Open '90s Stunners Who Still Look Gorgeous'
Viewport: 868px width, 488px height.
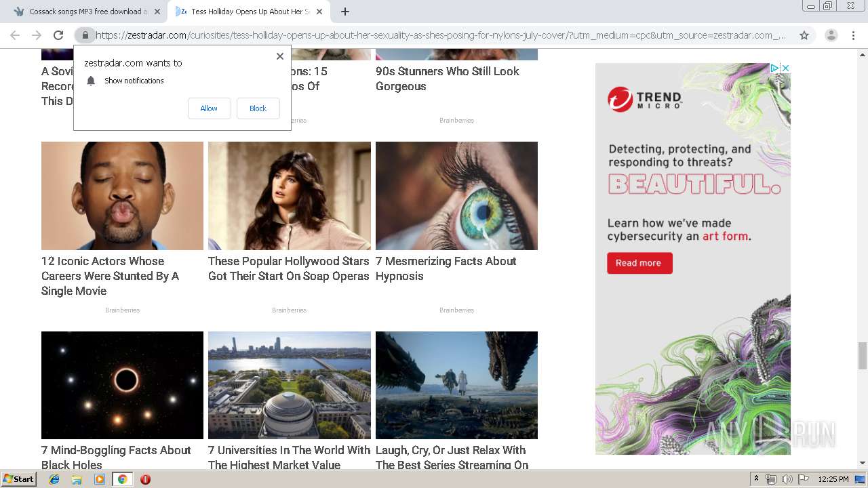pyautogui.click(x=448, y=79)
